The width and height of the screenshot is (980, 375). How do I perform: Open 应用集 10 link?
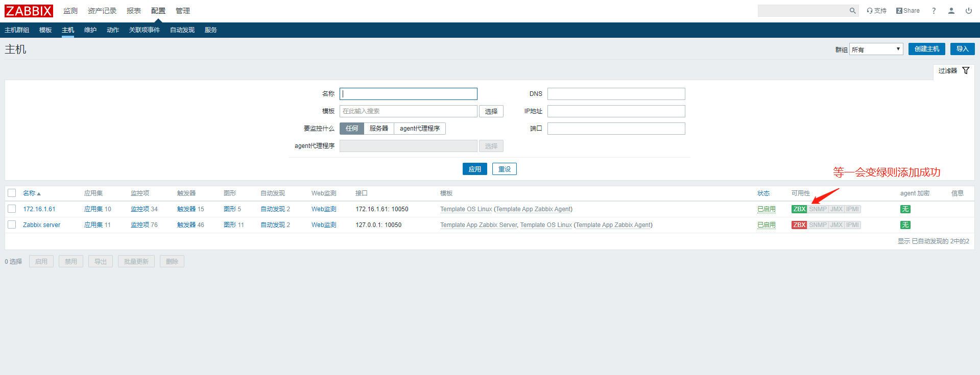pos(93,209)
